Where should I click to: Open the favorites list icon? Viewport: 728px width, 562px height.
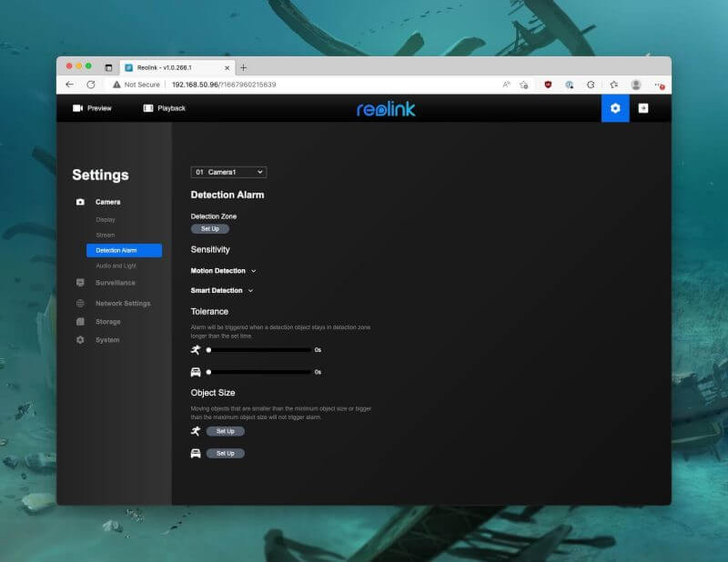[x=613, y=85]
